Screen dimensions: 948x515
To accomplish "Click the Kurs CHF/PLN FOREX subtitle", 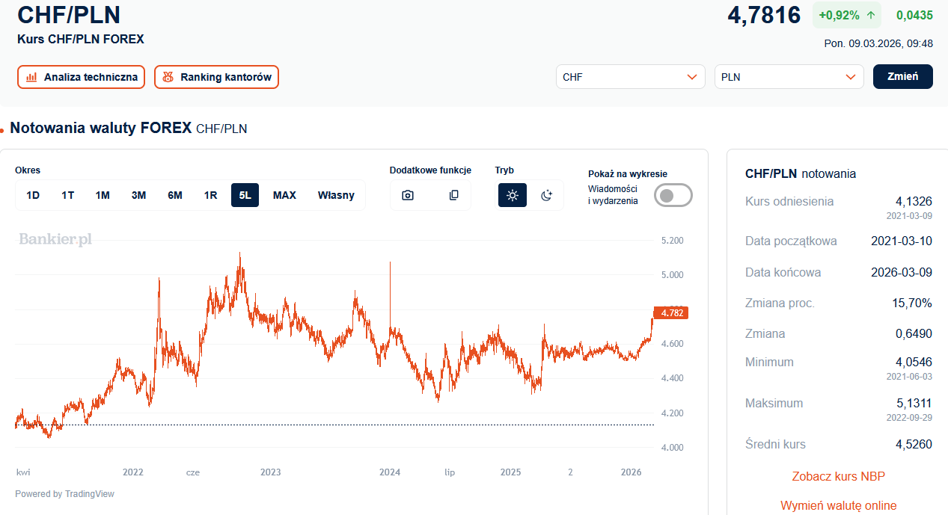I will point(80,39).
